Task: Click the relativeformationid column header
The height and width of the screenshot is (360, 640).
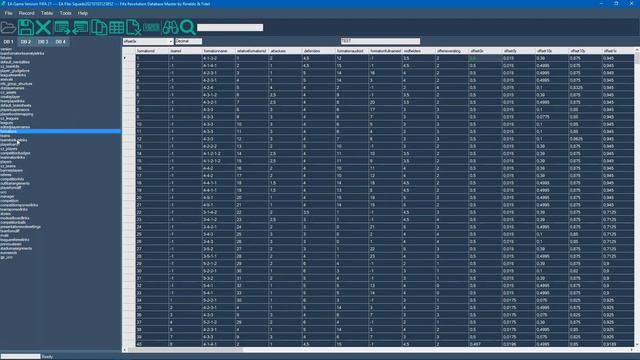Action: 252,51
